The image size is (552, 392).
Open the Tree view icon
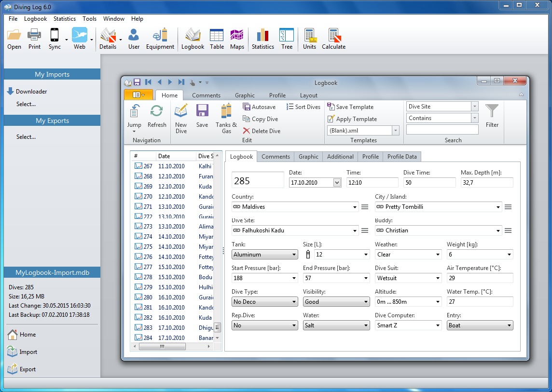click(x=287, y=35)
